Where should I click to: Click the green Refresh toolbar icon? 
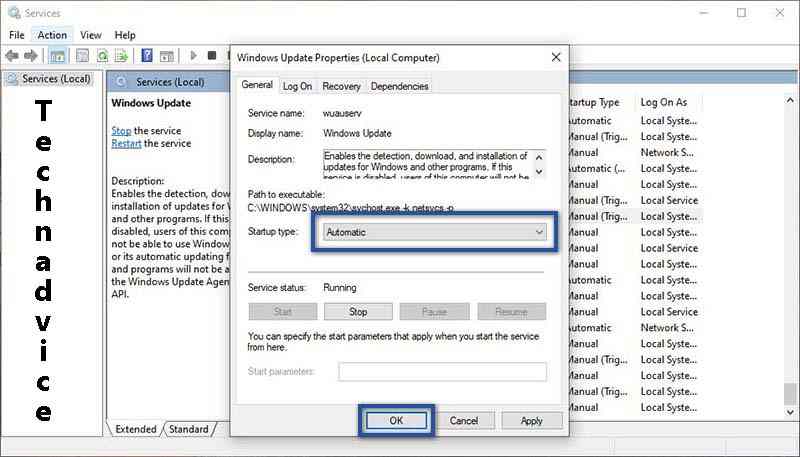tap(102, 56)
